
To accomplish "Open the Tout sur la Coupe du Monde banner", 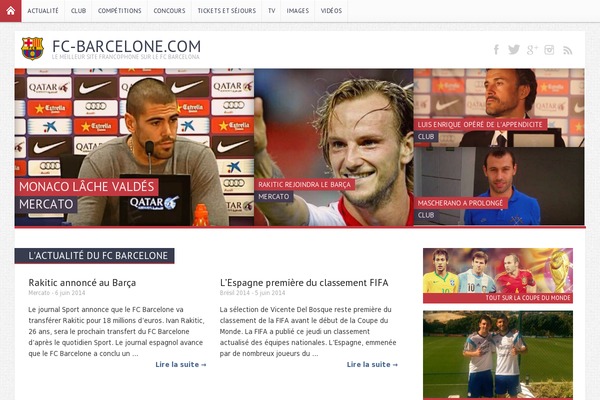I will (x=498, y=276).
